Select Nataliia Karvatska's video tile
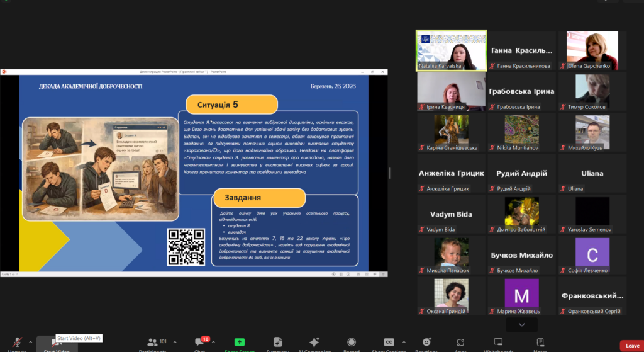The image size is (644, 352). tap(451, 50)
